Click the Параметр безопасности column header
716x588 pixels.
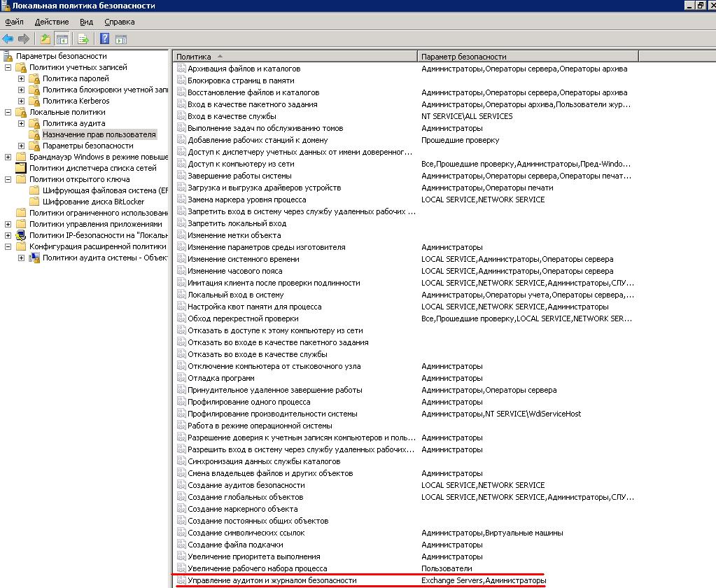click(528, 57)
